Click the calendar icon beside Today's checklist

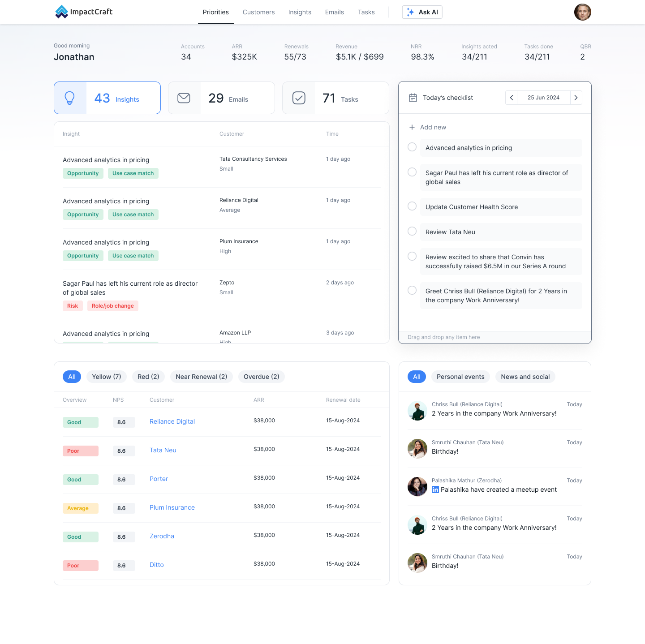[413, 98]
